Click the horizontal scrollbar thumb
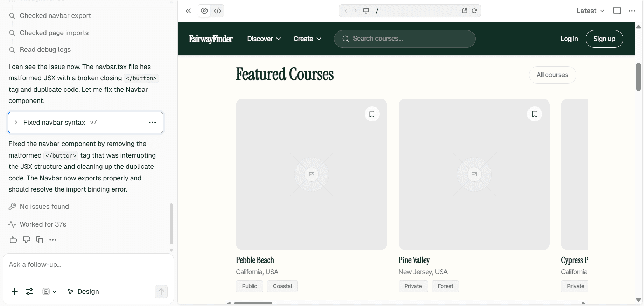This screenshot has width=644, height=306. point(253,303)
